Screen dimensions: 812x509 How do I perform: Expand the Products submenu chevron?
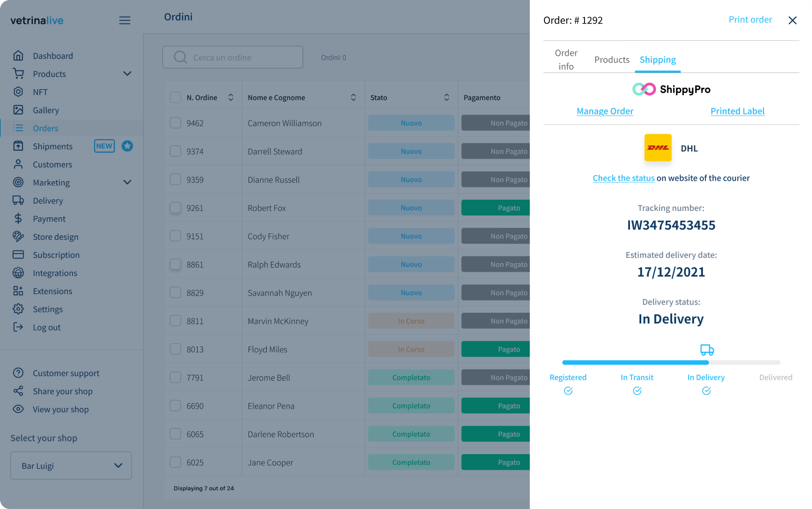pos(127,74)
